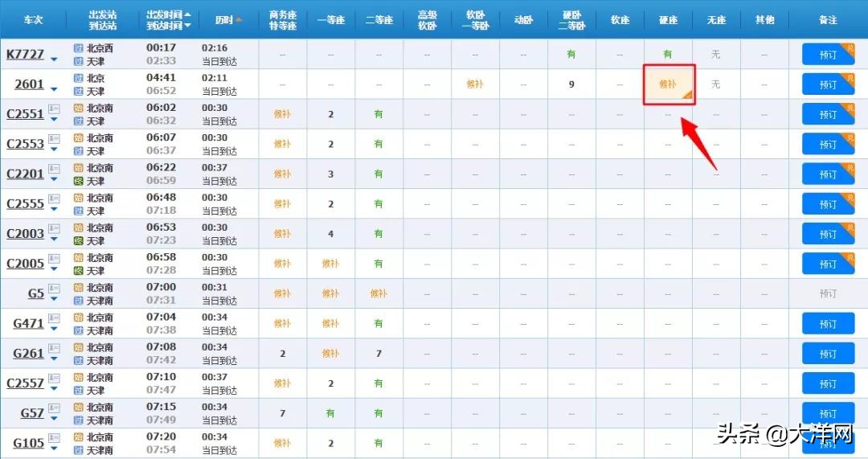The height and width of the screenshot is (459, 868).
Task: Click the ID card icon beside G105
Action: (54, 438)
